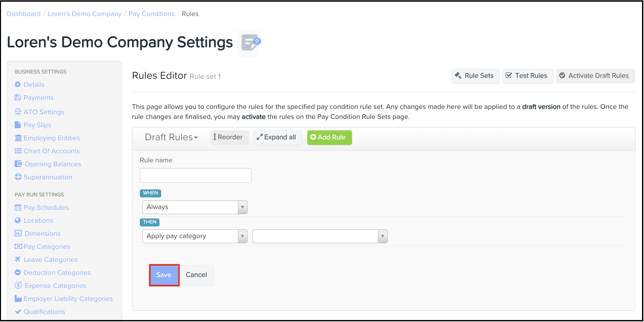
Task: Click the Employing Entities bank icon
Action: click(x=18, y=138)
